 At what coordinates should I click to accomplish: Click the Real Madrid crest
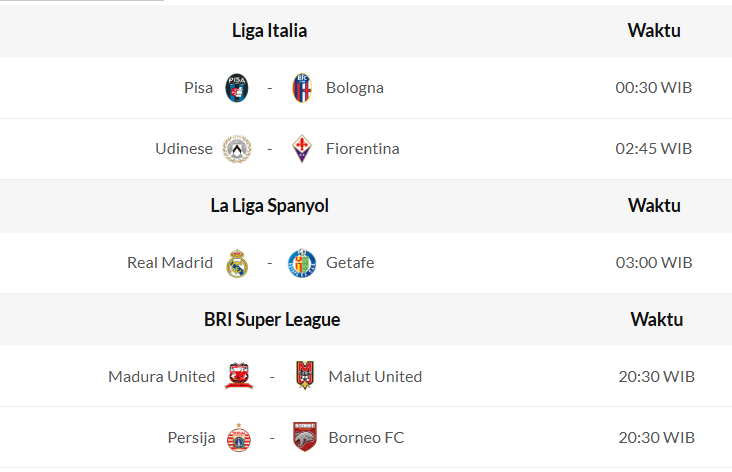click(237, 263)
